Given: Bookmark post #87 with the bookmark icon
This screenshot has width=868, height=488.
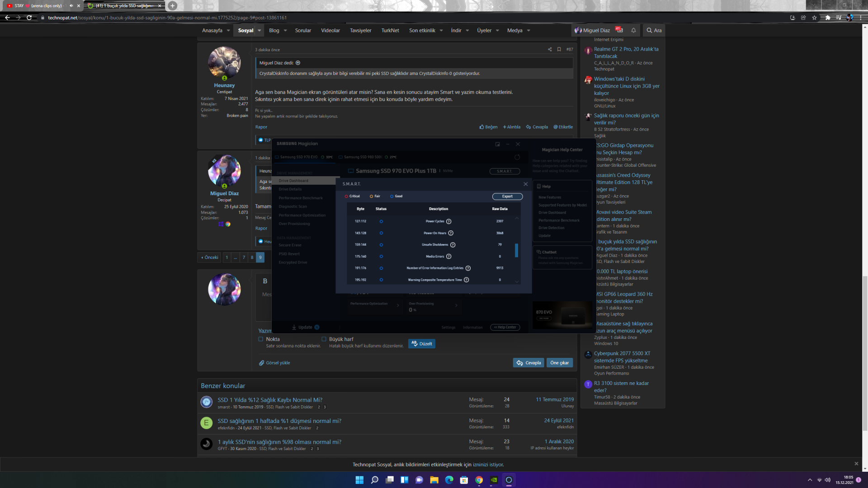Looking at the screenshot, I should click(x=559, y=50).
